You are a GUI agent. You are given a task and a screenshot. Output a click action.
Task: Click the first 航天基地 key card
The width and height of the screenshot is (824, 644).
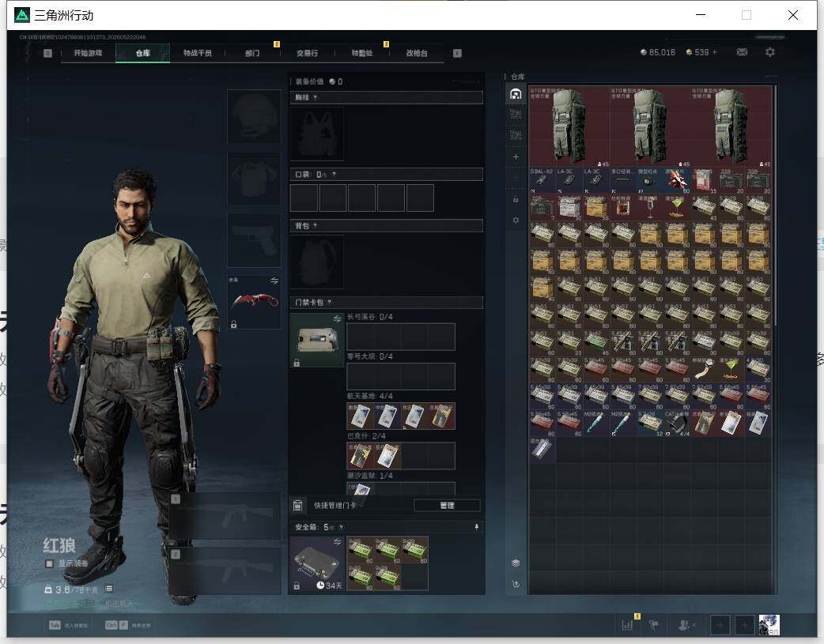point(361,416)
